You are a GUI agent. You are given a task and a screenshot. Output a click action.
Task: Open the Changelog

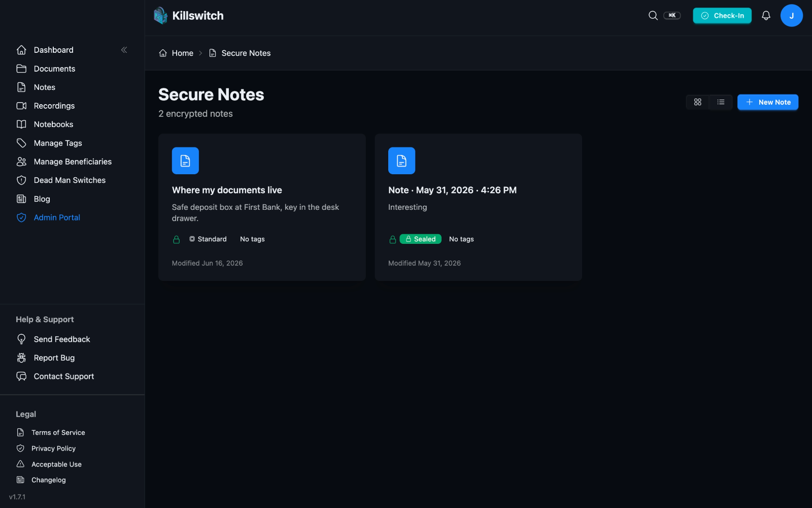coord(48,480)
